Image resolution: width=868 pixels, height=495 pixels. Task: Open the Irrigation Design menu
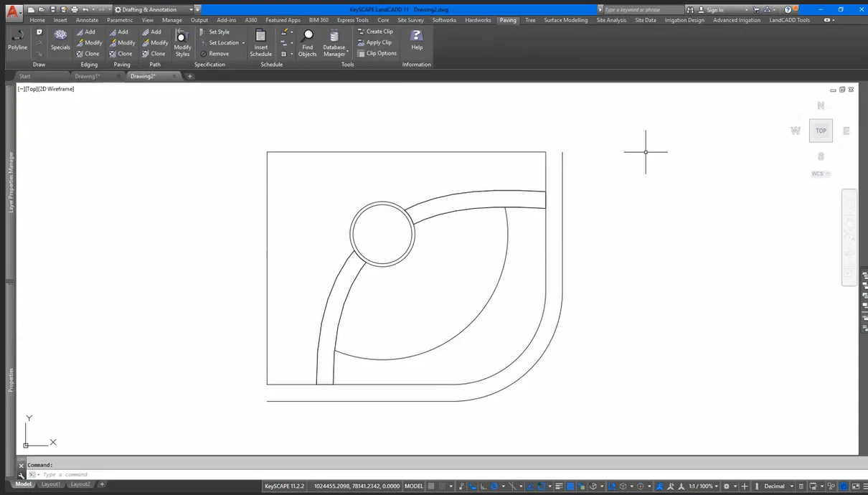pos(684,20)
